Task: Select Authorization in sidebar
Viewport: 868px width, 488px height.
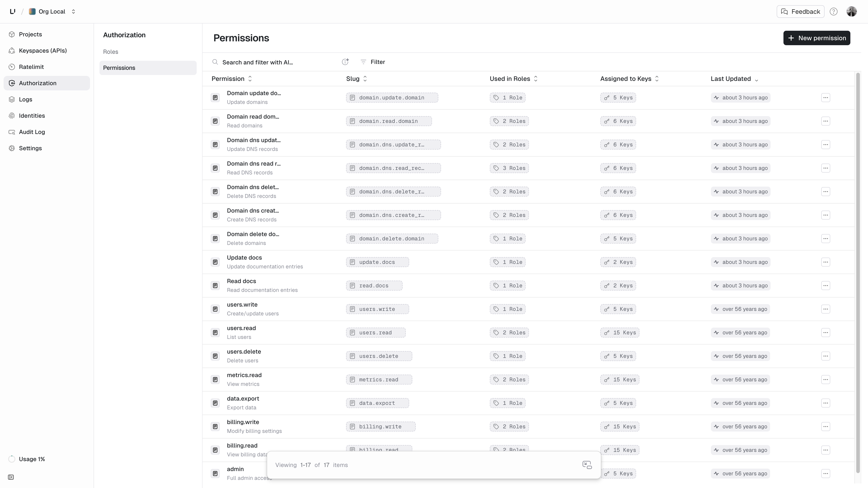Action: [47, 83]
